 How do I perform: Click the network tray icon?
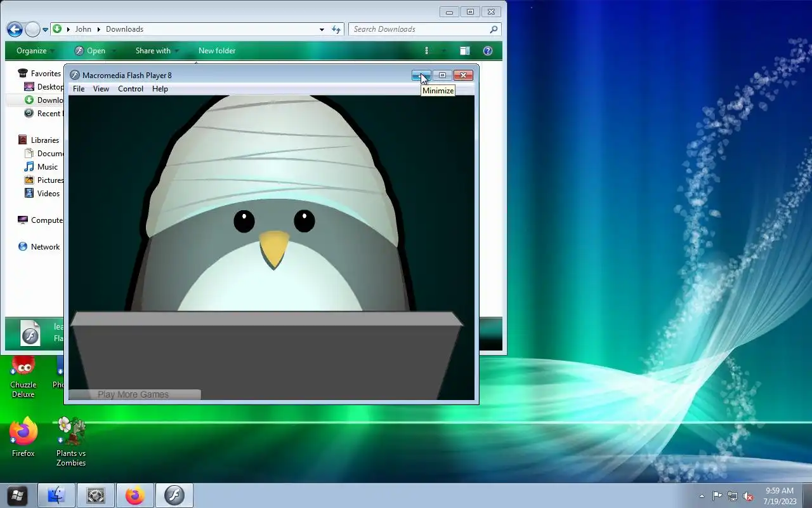click(x=733, y=496)
